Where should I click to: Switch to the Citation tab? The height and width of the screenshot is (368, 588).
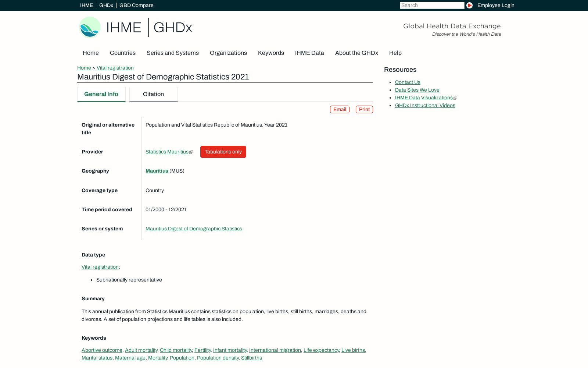pos(154,94)
